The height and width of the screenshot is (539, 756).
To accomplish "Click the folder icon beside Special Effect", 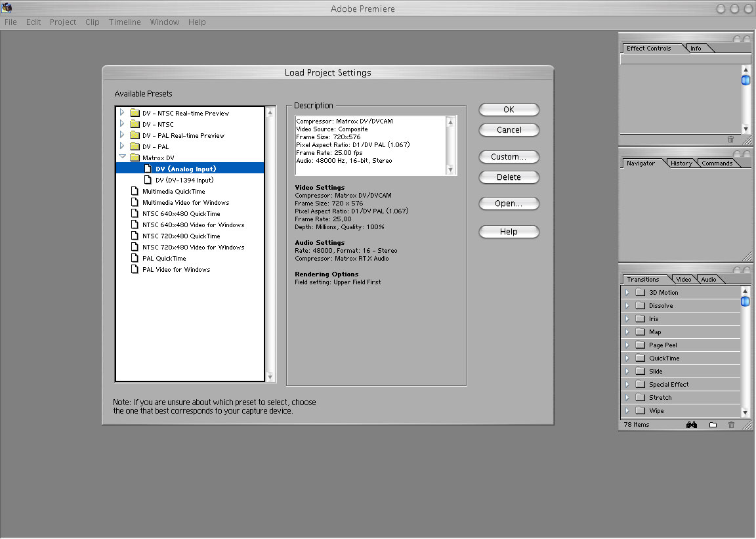I will click(x=640, y=384).
